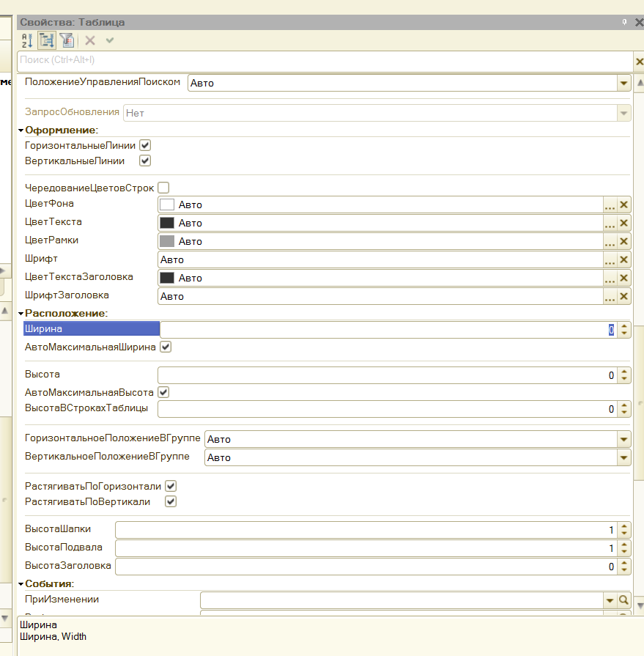
Task: Enable ЧередованиеЦветовСтрок checkbox
Action: [163, 188]
